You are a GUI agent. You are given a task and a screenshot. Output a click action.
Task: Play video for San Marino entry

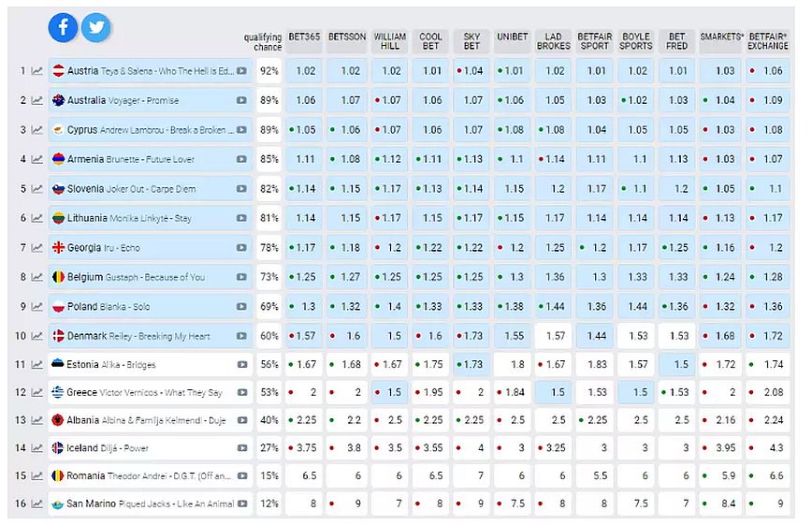click(x=242, y=503)
